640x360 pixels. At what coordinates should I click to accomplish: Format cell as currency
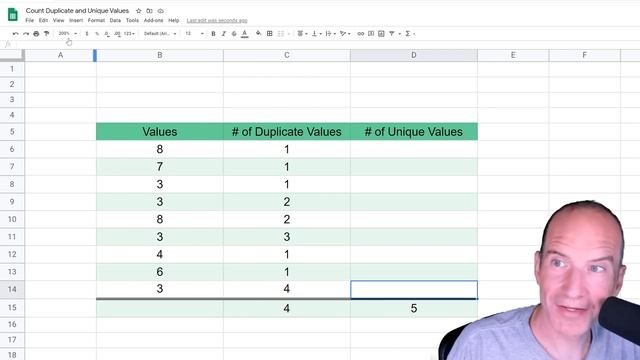pyautogui.click(x=87, y=33)
